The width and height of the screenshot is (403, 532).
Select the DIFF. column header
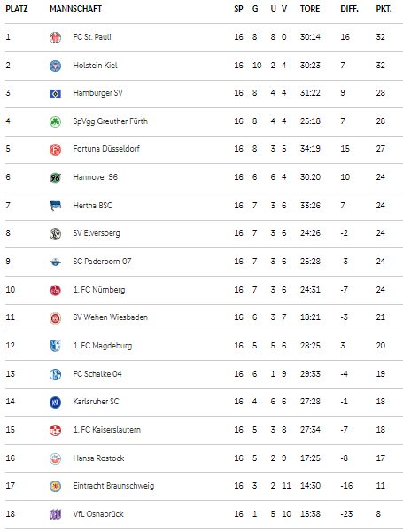(x=349, y=9)
